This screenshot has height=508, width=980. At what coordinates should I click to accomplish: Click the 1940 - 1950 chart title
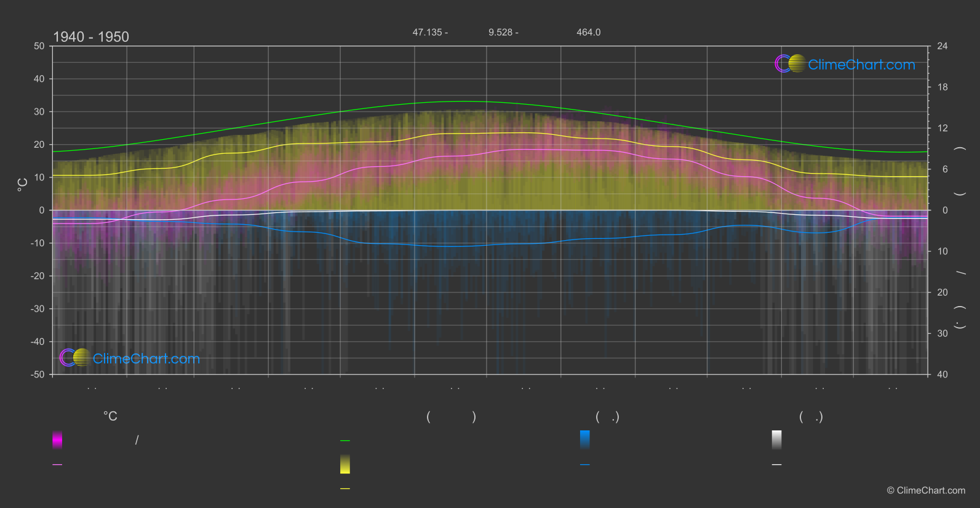pos(91,37)
